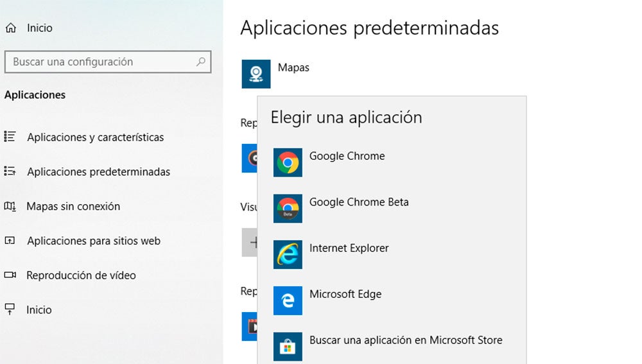Click the Elegir una aplicación title

(x=347, y=117)
